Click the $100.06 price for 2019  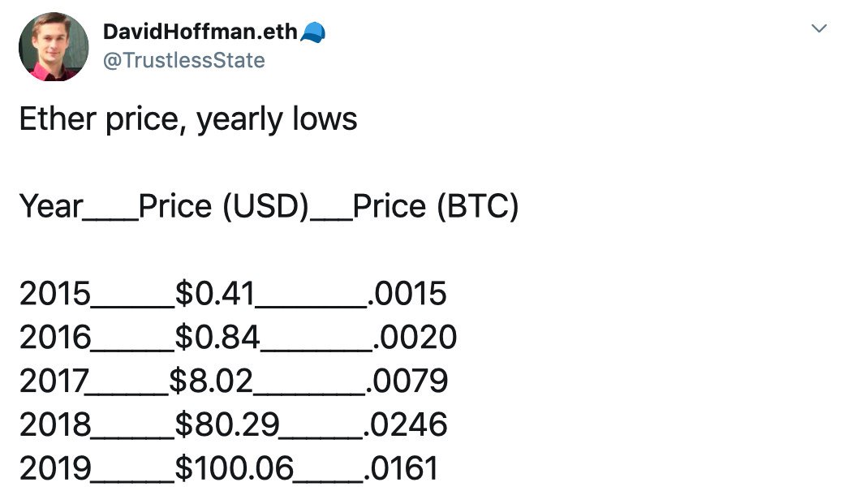235,468
